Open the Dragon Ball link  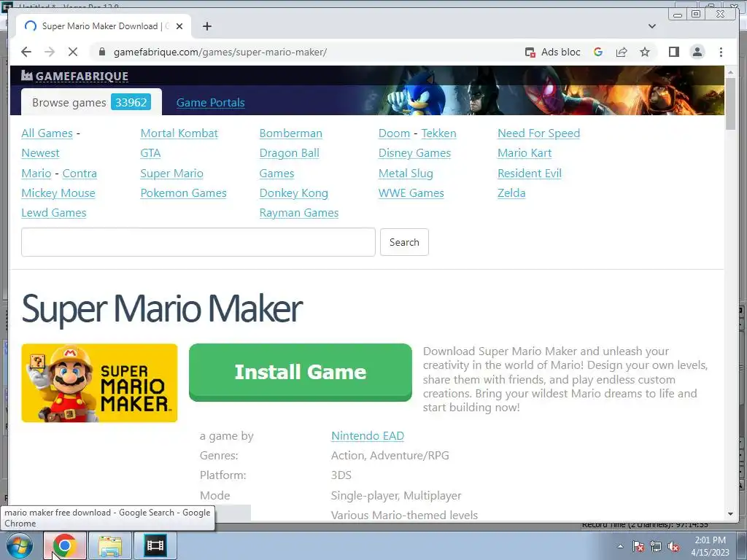click(289, 153)
